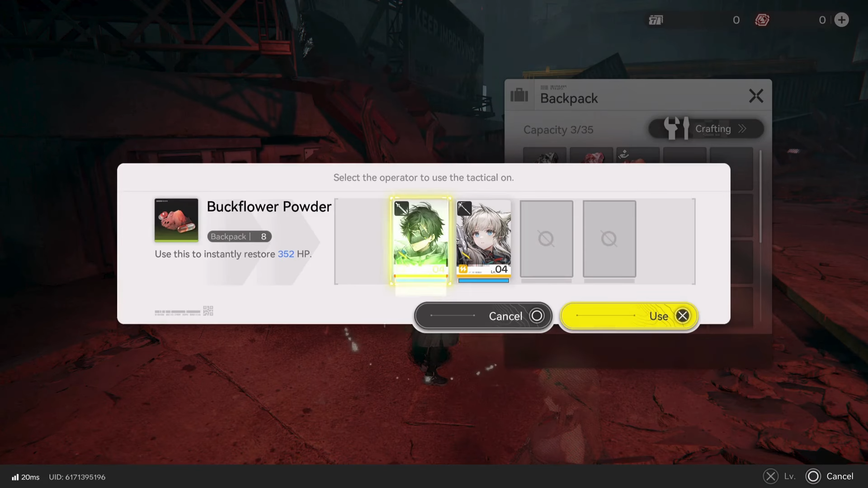Select the green-haired operator card
The width and height of the screenshot is (868, 488).
click(x=420, y=240)
